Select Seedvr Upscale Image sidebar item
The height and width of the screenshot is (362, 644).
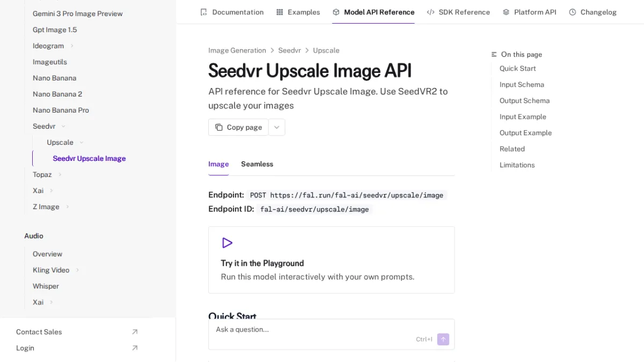pyautogui.click(x=89, y=159)
